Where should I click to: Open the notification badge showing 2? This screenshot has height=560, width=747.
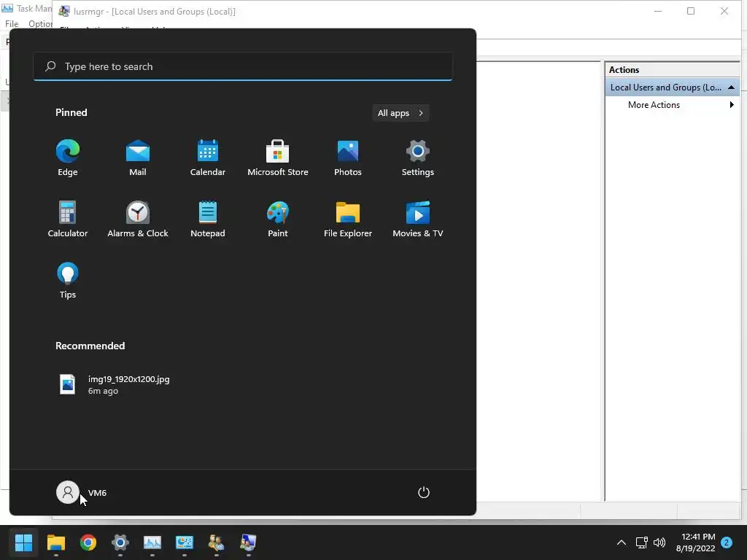727,542
